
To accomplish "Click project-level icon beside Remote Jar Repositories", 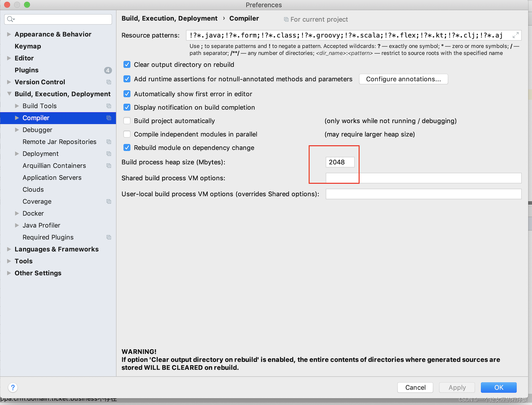I will click(109, 142).
